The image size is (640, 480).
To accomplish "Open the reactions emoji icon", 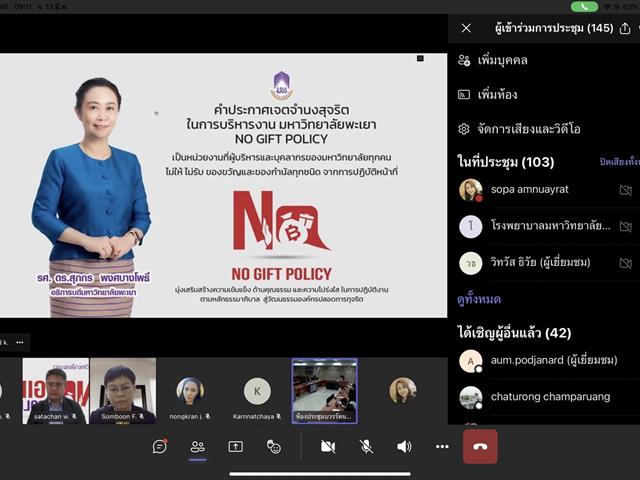I will [x=273, y=447].
